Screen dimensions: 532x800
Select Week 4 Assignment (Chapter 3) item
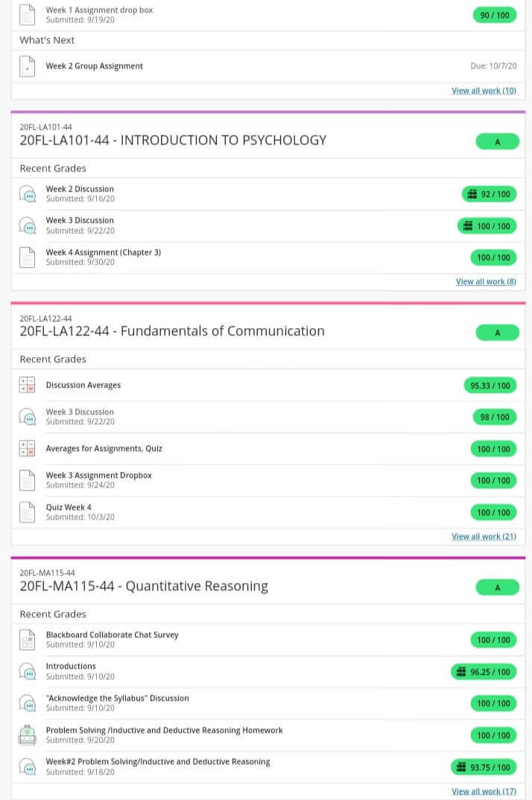tap(103, 253)
